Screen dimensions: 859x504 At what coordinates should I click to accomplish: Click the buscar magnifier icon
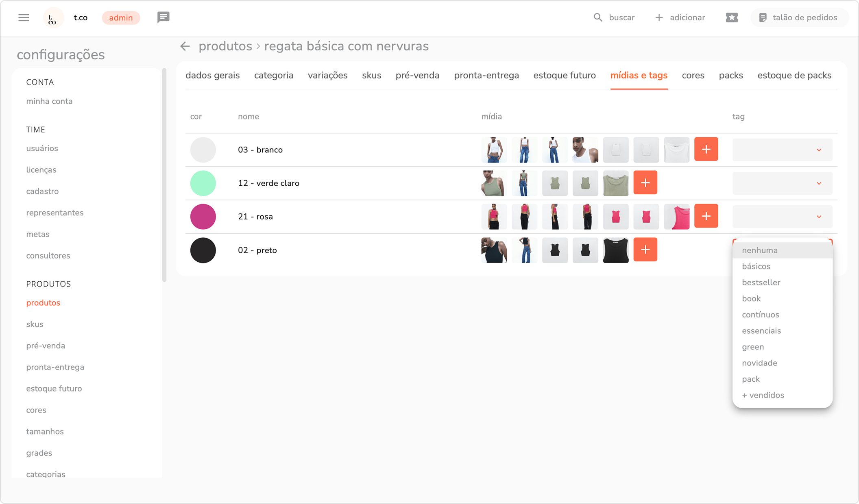click(x=597, y=17)
